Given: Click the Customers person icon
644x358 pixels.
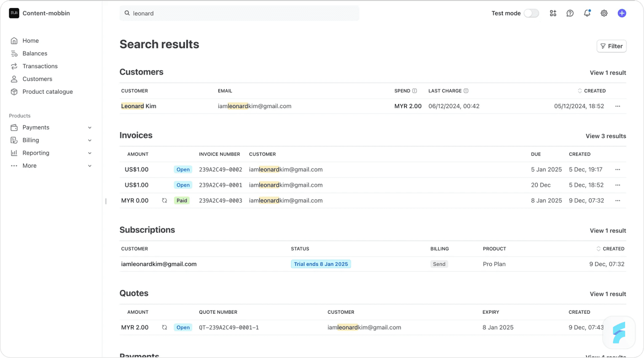Looking at the screenshot, I should click(14, 79).
